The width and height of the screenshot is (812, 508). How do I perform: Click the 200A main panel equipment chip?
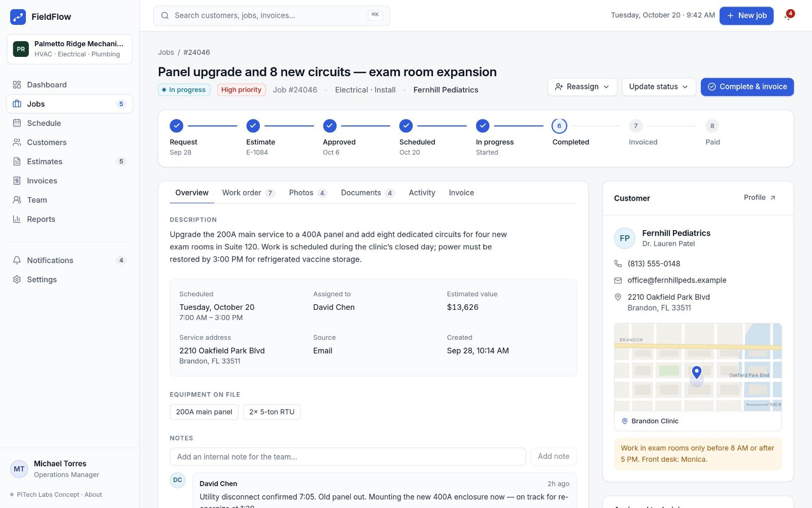[x=204, y=412]
